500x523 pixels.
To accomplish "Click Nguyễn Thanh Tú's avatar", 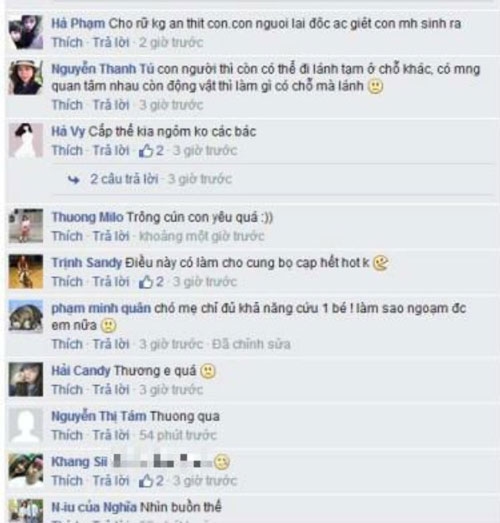I will 26,78.
